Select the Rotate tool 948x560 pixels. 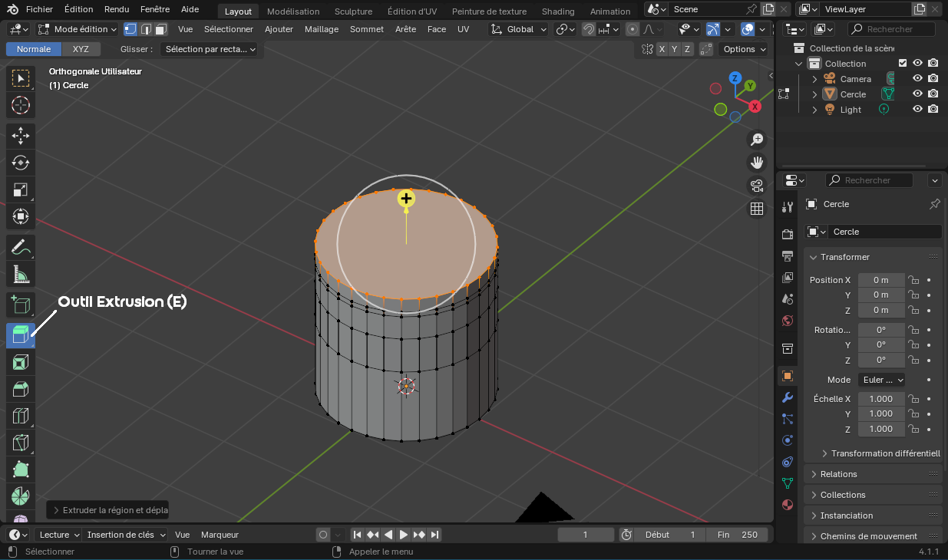click(21, 163)
